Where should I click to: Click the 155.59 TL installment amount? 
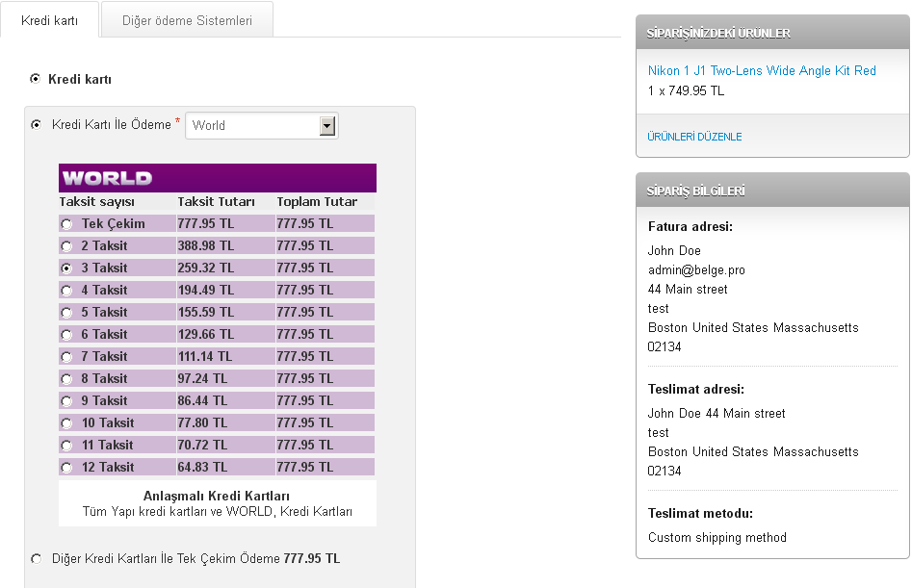click(x=206, y=312)
